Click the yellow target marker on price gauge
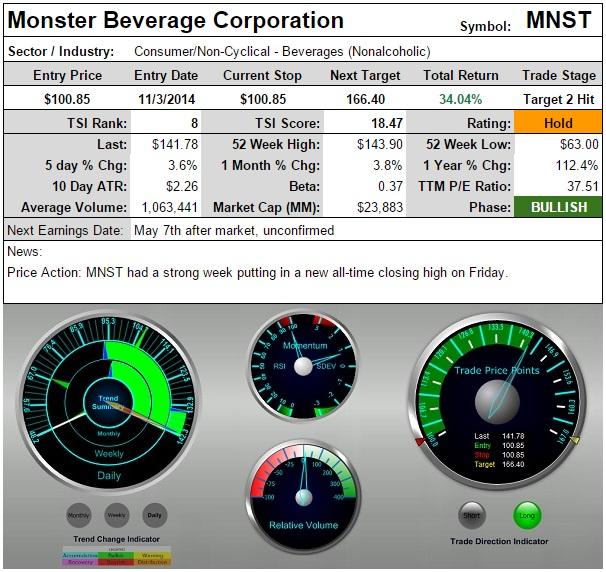The image size is (606, 572). [574, 439]
